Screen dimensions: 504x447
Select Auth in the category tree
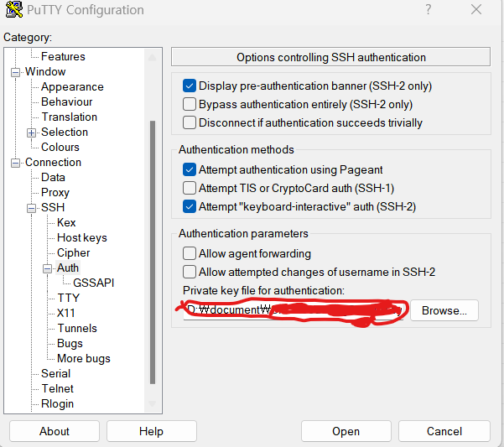pyautogui.click(x=68, y=268)
